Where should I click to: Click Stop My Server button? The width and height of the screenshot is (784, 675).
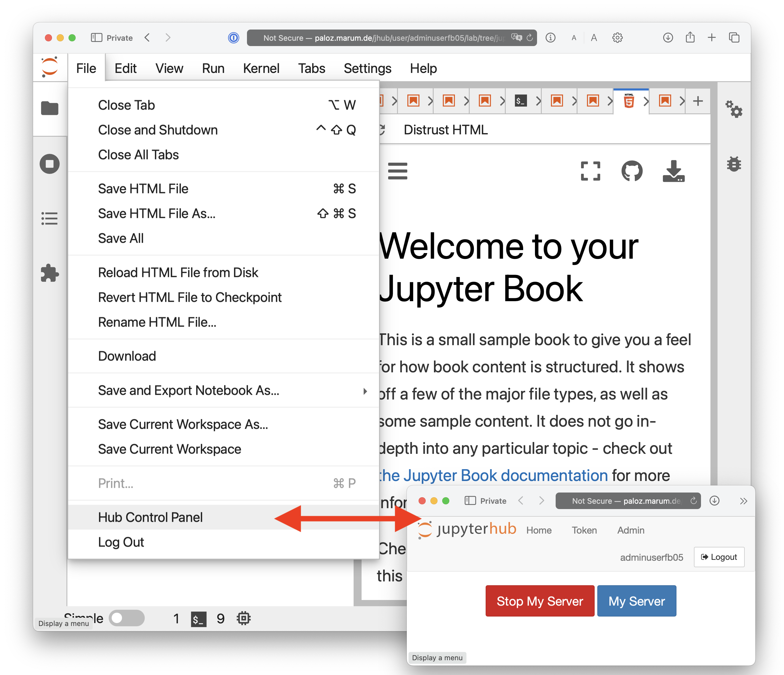540,601
